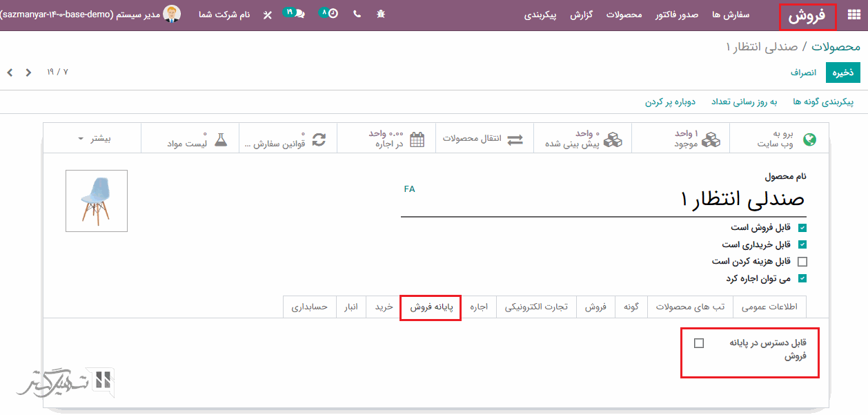Switch to the 'حسابداری' tab

coord(310,307)
